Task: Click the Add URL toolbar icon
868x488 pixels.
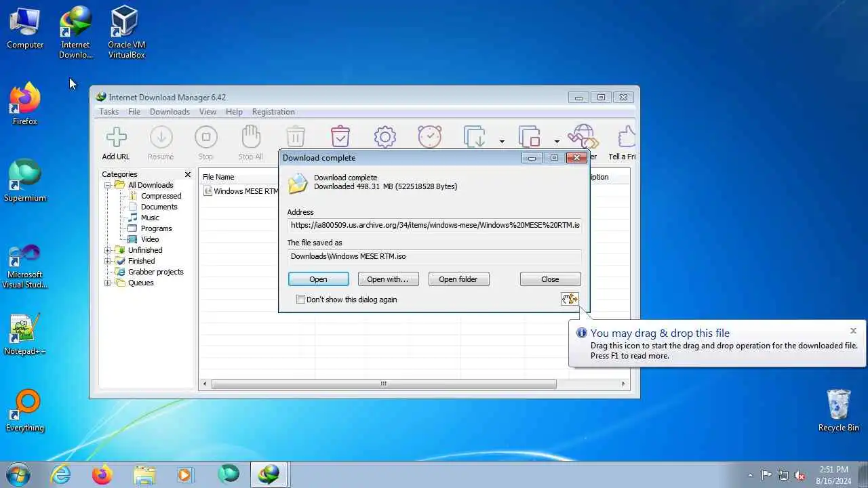Action: click(116, 137)
